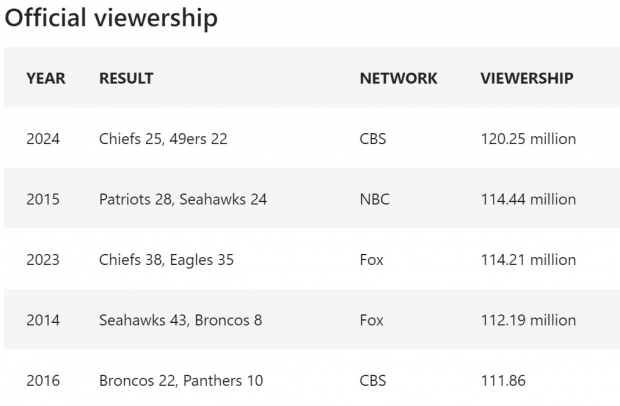Click the 120.25 million viewership value
Image resolution: width=620 pixels, height=406 pixels.
(x=528, y=139)
